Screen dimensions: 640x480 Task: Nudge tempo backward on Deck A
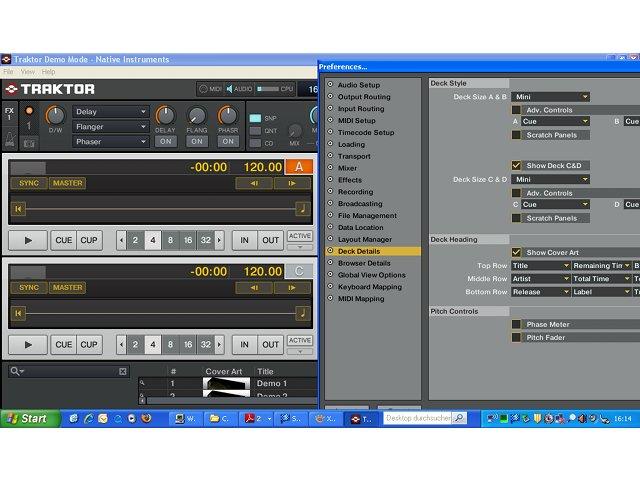pyautogui.click(x=254, y=183)
